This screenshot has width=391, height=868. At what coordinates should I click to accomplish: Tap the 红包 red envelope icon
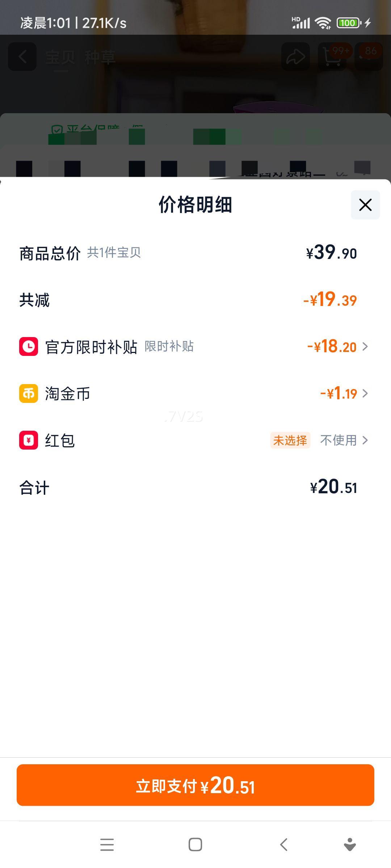tap(29, 440)
